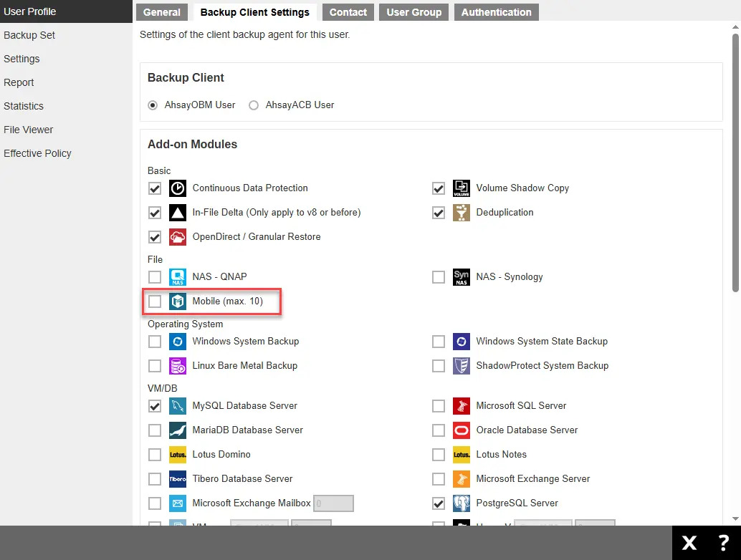
Task: Click the Volume Shadow Copy icon
Action: [461, 188]
